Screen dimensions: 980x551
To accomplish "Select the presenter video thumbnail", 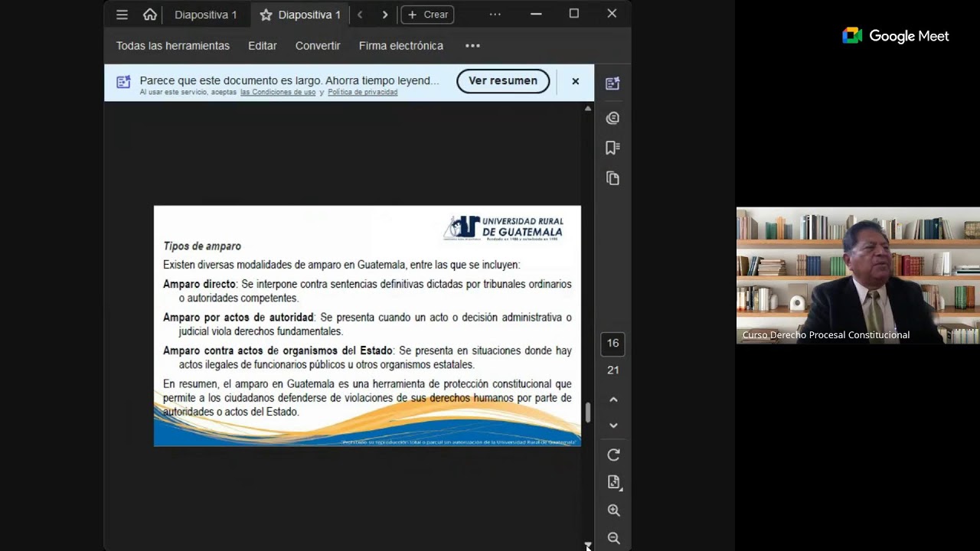I will point(858,275).
